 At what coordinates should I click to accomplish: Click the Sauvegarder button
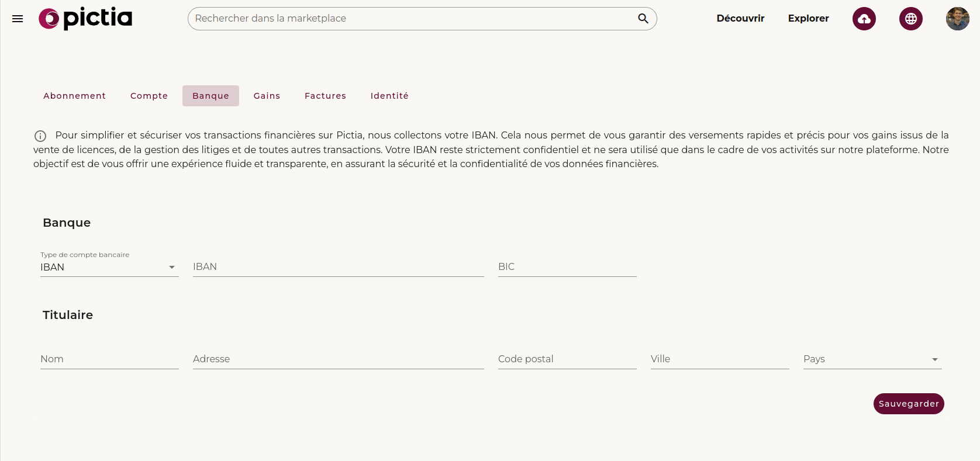pyautogui.click(x=908, y=404)
